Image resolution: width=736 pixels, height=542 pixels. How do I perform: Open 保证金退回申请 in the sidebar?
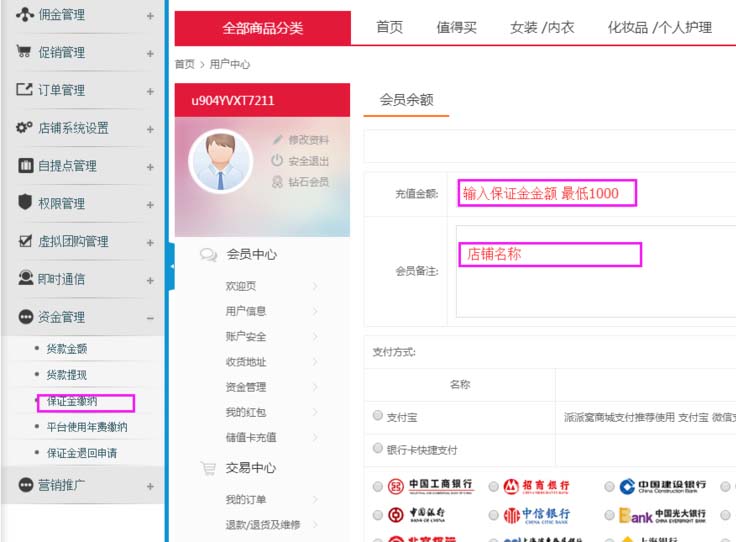[x=82, y=453]
